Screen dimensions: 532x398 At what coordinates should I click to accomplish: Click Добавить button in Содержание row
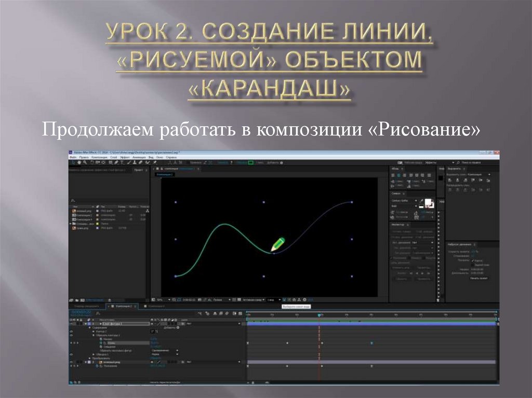171,328
